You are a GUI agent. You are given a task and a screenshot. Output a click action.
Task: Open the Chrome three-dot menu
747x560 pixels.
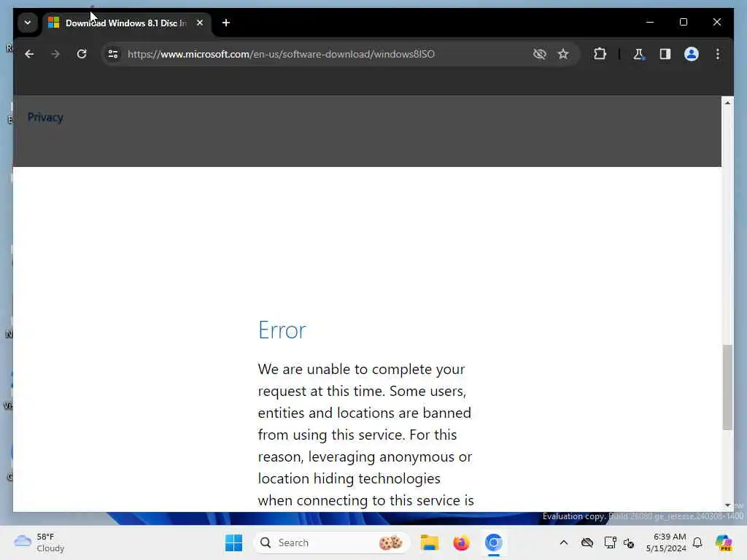pyautogui.click(x=718, y=54)
